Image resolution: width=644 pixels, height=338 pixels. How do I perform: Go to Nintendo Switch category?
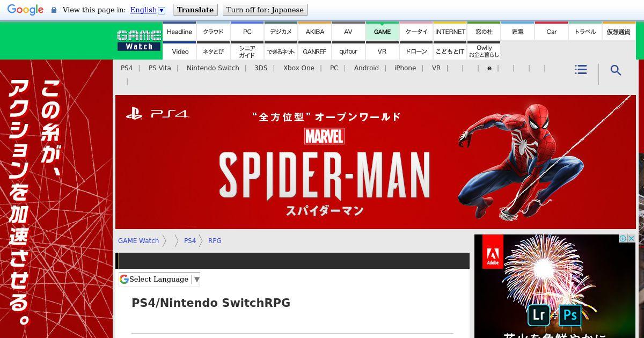coord(213,68)
